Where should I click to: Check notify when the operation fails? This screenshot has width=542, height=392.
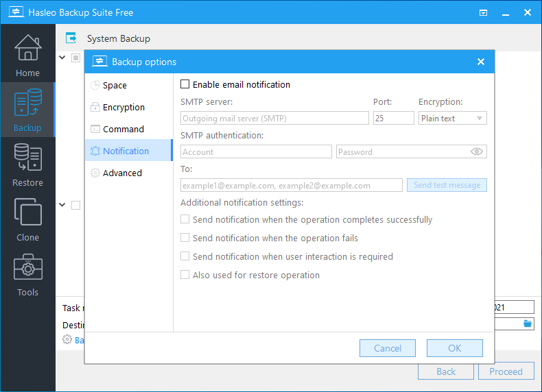click(185, 238)
